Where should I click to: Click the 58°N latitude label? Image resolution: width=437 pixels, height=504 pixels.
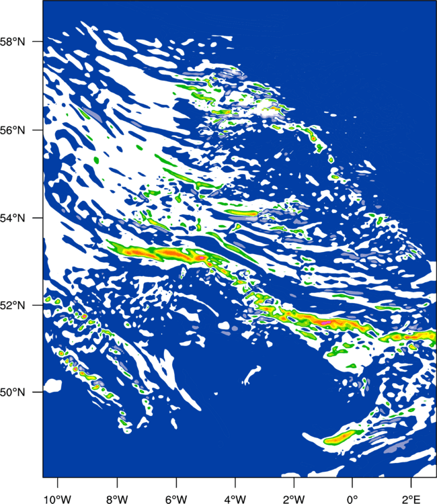[x=12, y=42]
